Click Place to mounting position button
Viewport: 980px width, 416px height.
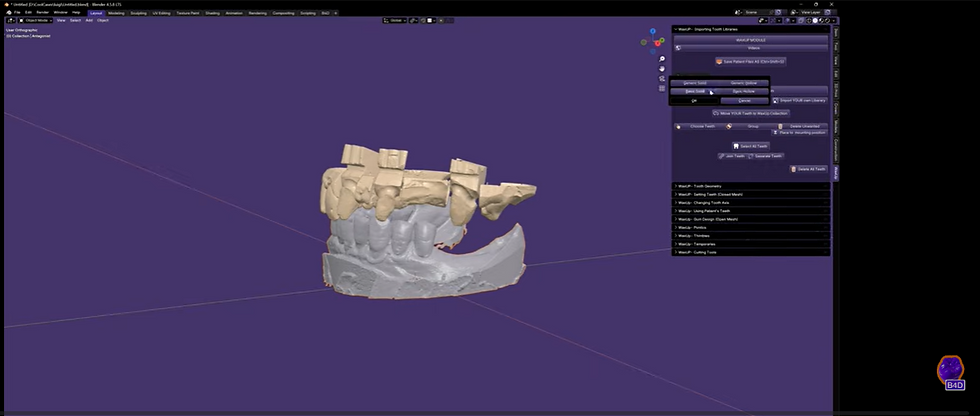(x=800, y=132)
